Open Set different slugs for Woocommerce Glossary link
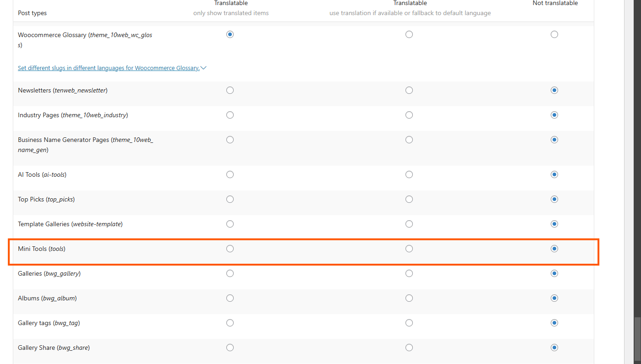The width and height of the screenshot is (641, 364). (109, 68)
